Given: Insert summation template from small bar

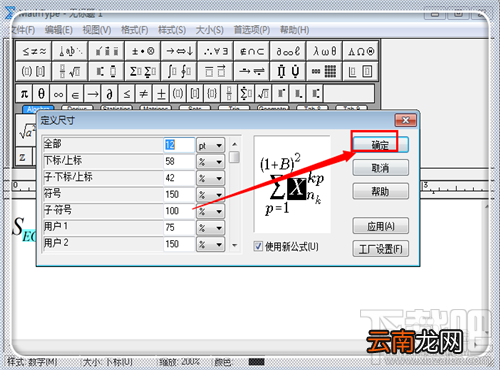Looking at the screenshot, I should 246,94.
